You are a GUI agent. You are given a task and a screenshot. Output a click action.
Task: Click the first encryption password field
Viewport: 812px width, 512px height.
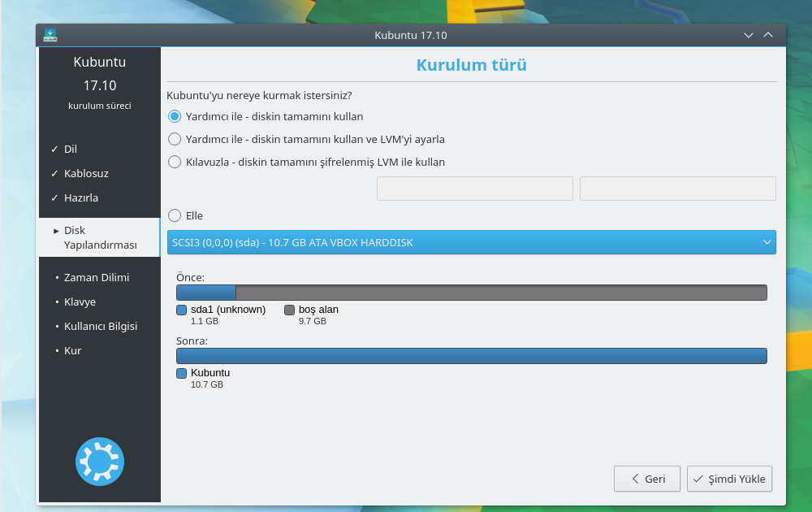475,188
